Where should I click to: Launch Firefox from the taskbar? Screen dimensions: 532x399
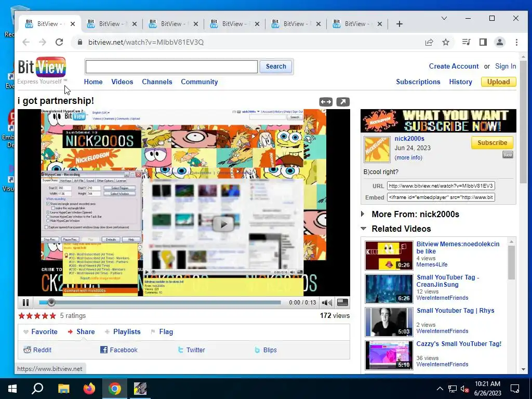coord(89,389)
